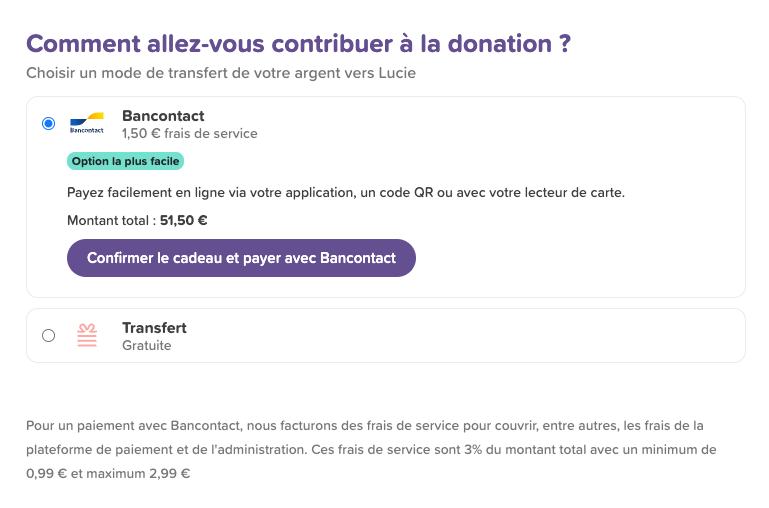The height and width of the screenshot is (508, 769).
Task: Click the 'Choisir un mode de transfert' subtitle
Action: pos(221,73)
